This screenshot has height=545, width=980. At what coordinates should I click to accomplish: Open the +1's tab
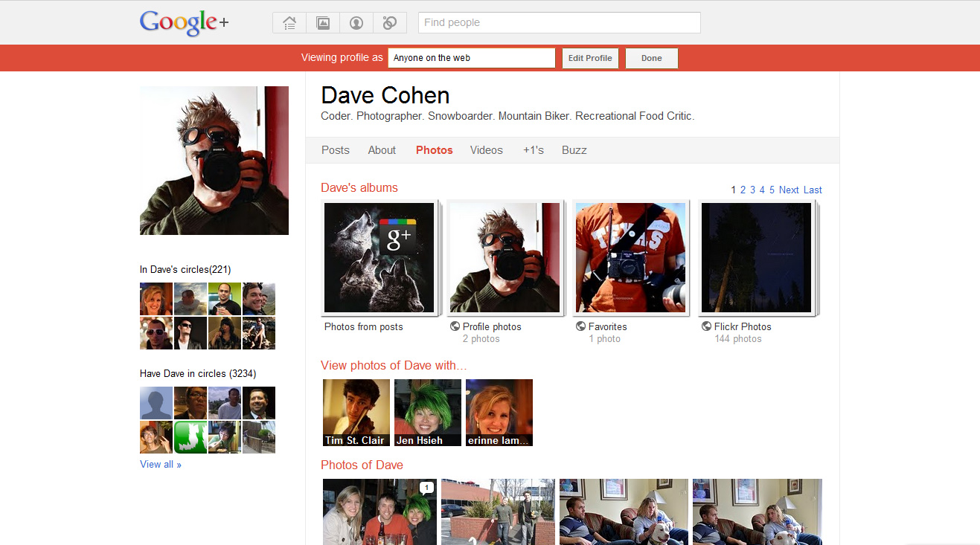click(533, 150)
